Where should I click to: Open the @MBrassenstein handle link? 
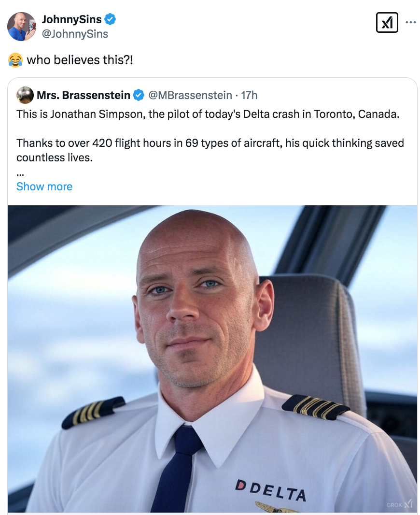(190, 95)
